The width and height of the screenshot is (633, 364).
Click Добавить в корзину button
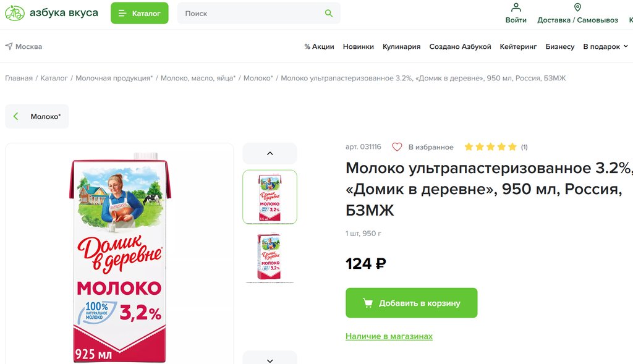pyautogui.click(x=411, y=303)
